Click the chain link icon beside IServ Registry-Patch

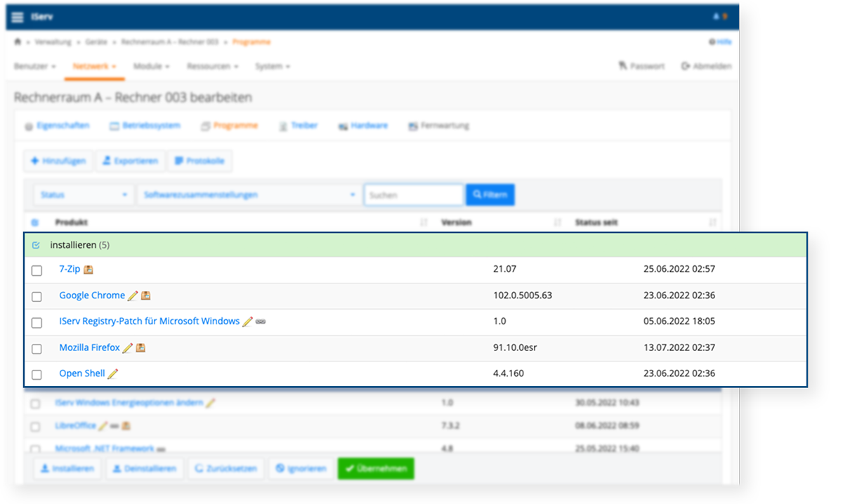click(261, 321)
